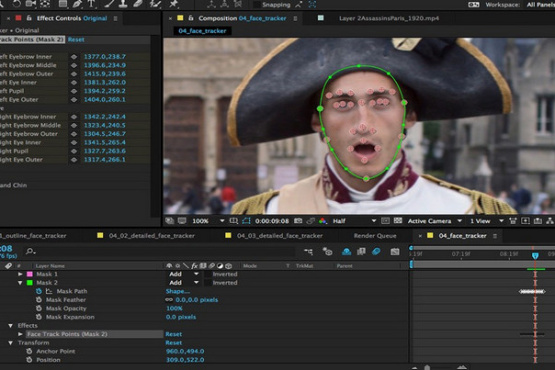
Task: Select the Pen tool in toolbar
Action: point(77,4)
